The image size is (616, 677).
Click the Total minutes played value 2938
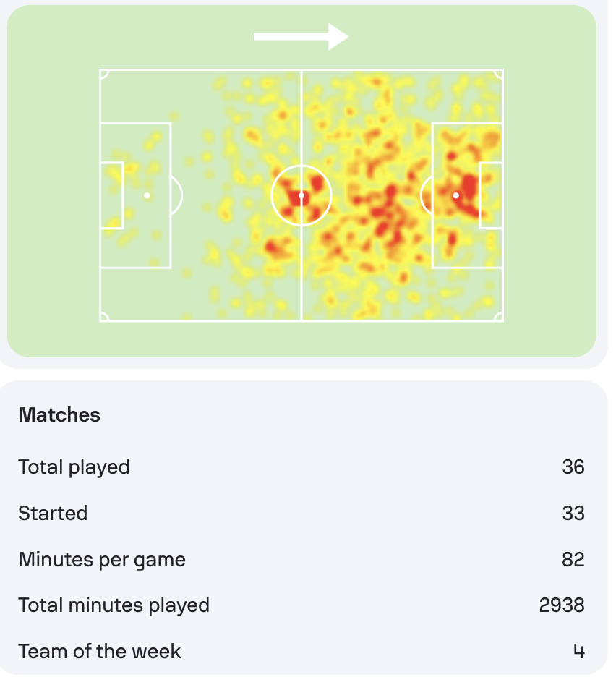pyautogui.click(x=562, y=605)
